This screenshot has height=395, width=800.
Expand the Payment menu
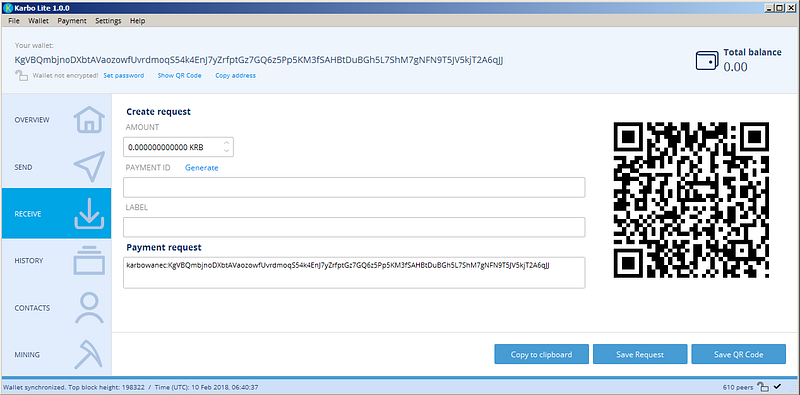click(72, 21)
